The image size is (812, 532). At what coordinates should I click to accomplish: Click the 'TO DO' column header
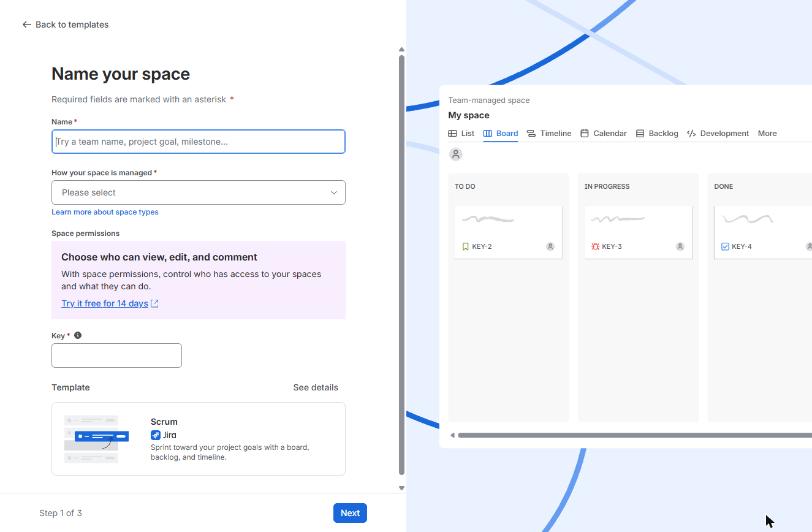point(465,186)
